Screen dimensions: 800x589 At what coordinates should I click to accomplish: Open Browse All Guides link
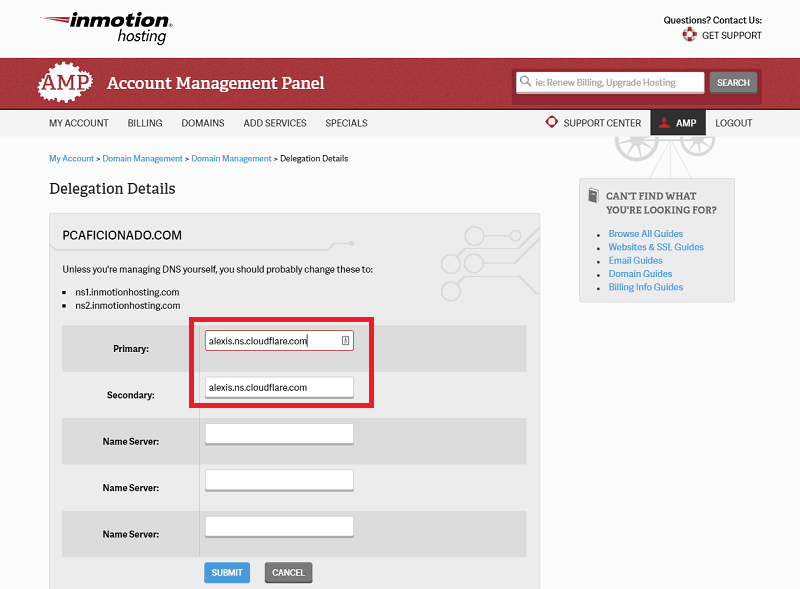pyautogui.click(x=645, y=233)
